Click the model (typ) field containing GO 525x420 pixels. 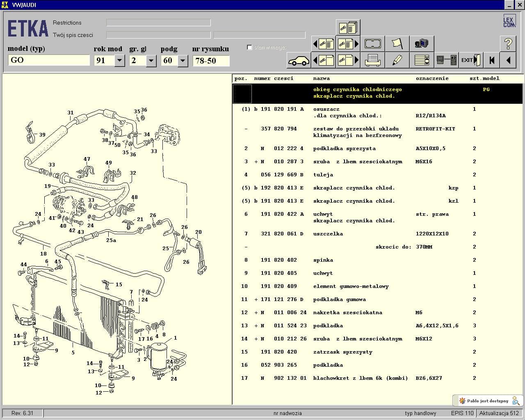48,60
